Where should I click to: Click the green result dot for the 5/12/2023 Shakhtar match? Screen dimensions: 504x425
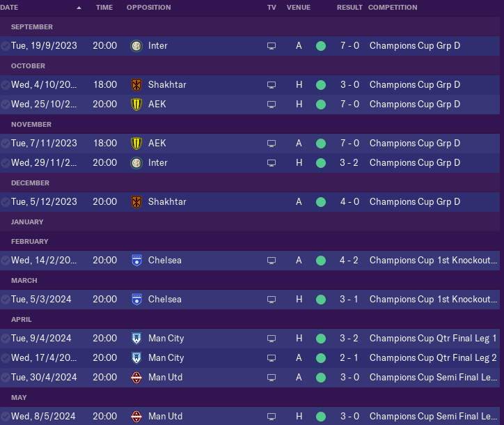point(320,202)
